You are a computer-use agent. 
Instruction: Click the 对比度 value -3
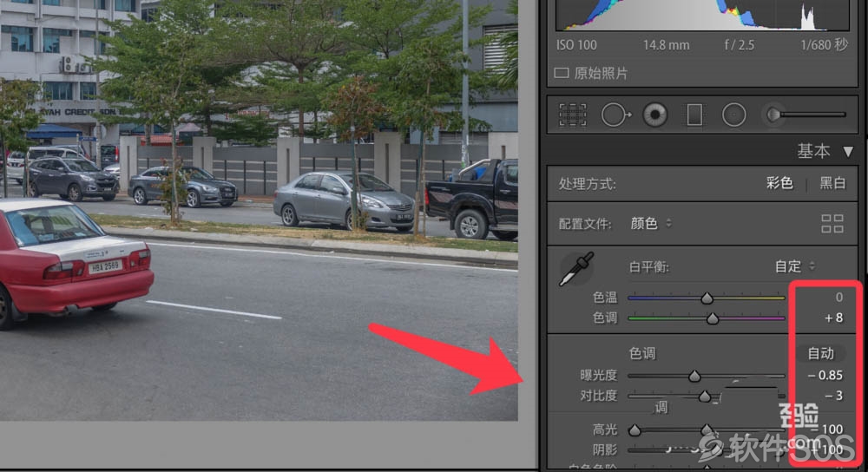833,396
